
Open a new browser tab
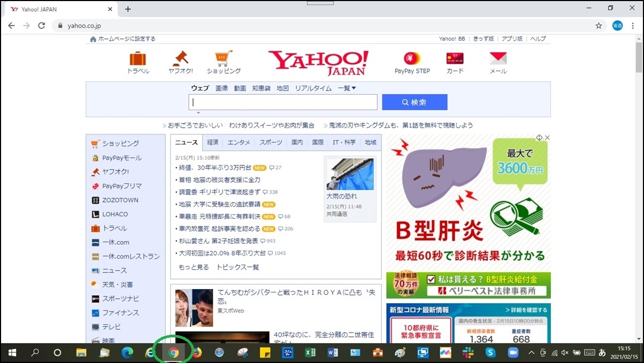pyautogui.click(x=128, y=9)
